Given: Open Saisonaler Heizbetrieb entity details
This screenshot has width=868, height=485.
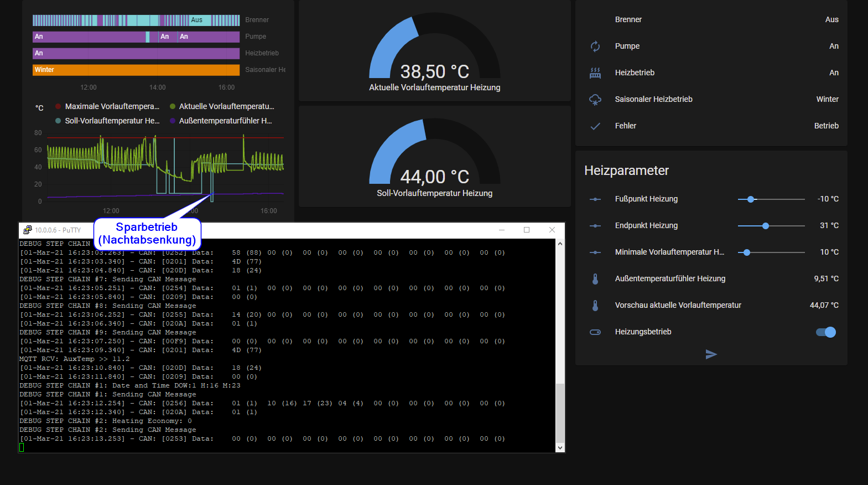Looking at the screenshot, I should [711, 99].
